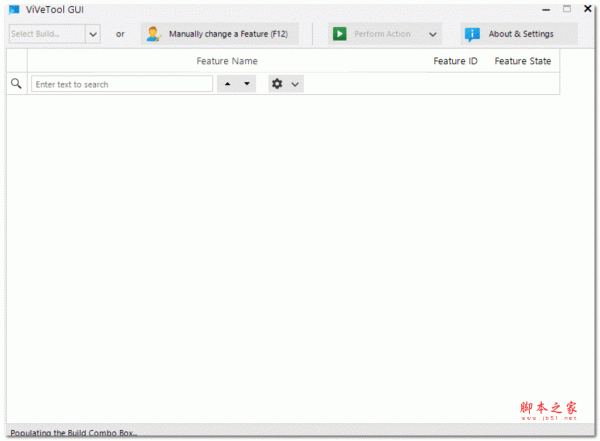Jump to next search result with down arrow
The width and height of the screenshot is (600, 441).
pos(246,84)
